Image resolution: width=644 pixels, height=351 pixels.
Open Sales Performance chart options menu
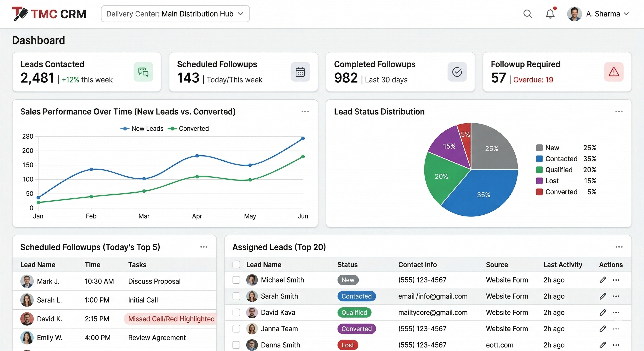pyautogui.click(x=305, y=112)
